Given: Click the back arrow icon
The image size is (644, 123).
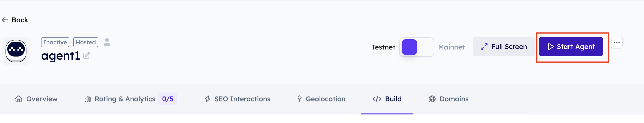Looking at the screenshot, I should [x=5, y=20].
